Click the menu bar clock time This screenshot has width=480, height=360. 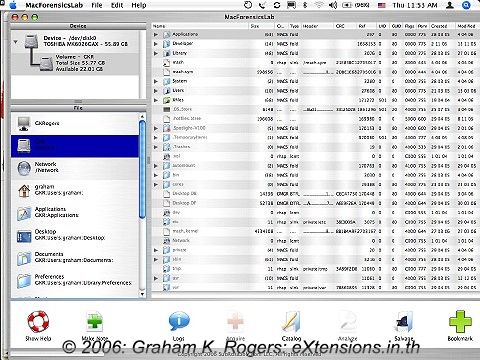click(415, 5)
